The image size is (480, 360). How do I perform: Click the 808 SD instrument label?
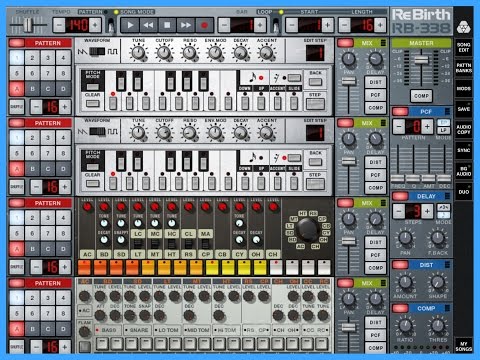coord(121,254)
